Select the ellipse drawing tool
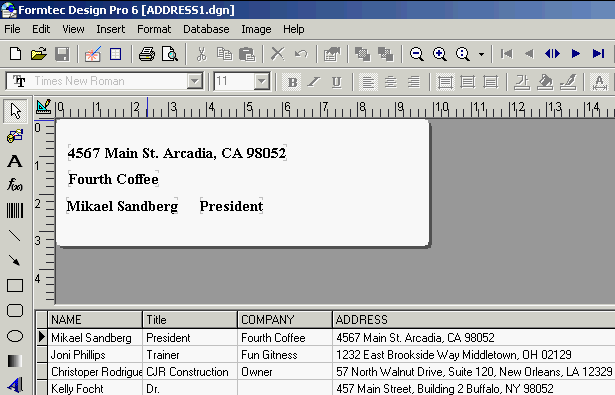615x395 pixels. (x=15, y=336)
